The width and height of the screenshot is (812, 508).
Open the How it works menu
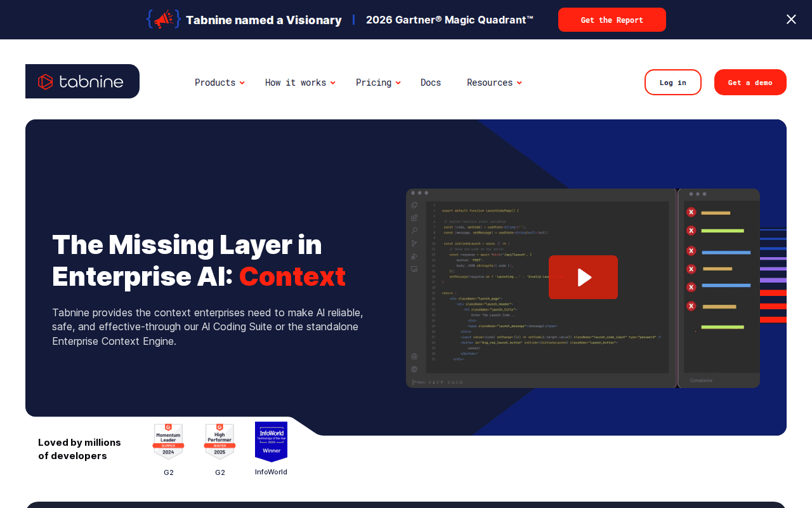point(296,83)
